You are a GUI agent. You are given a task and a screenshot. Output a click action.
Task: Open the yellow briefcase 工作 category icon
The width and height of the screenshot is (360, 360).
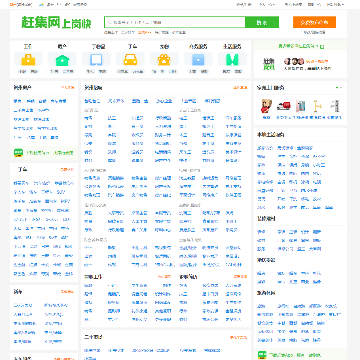(28, 60)
